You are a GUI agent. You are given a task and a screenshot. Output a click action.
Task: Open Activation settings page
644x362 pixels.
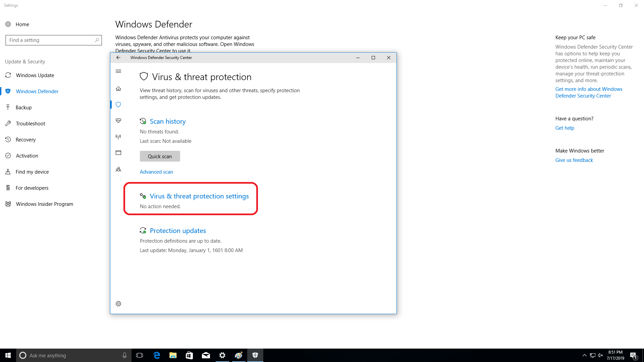(x=27, y=156)
